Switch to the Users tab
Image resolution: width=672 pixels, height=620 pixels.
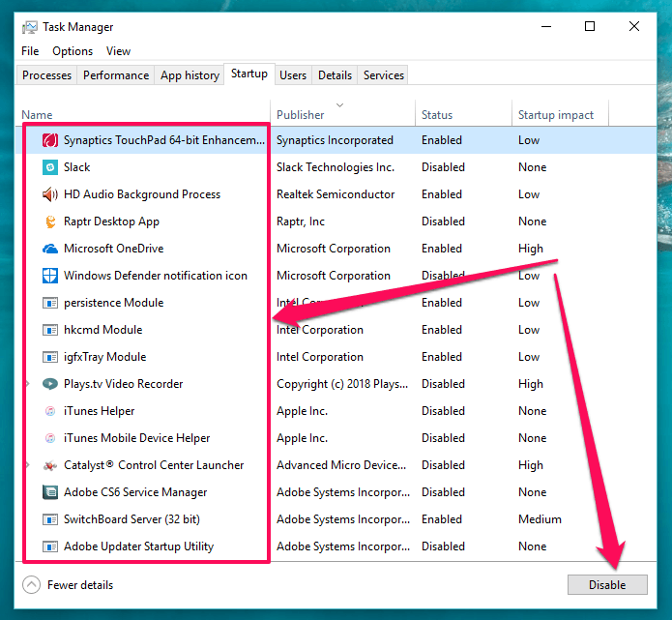point(293,75)
